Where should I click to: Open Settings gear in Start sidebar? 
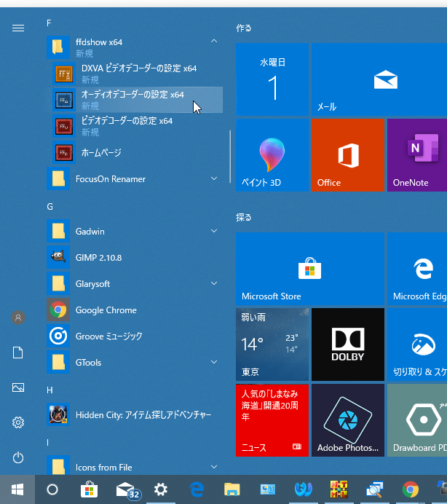click(x=18, y=422)
